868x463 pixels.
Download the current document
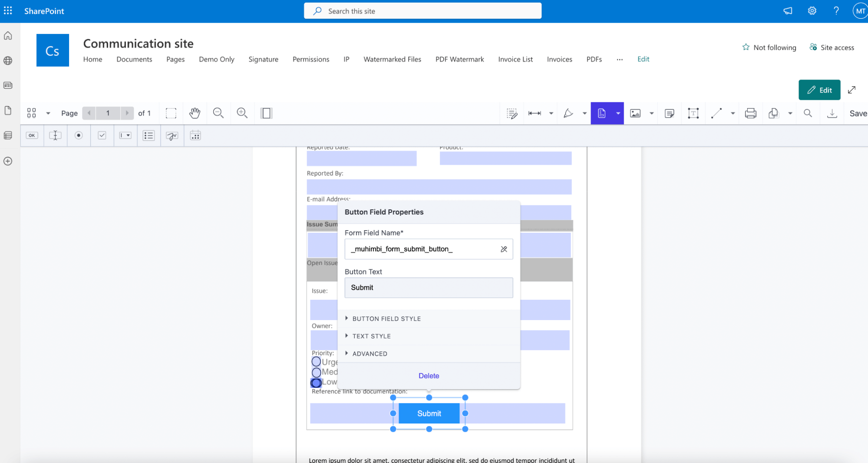tap(832, 113)
